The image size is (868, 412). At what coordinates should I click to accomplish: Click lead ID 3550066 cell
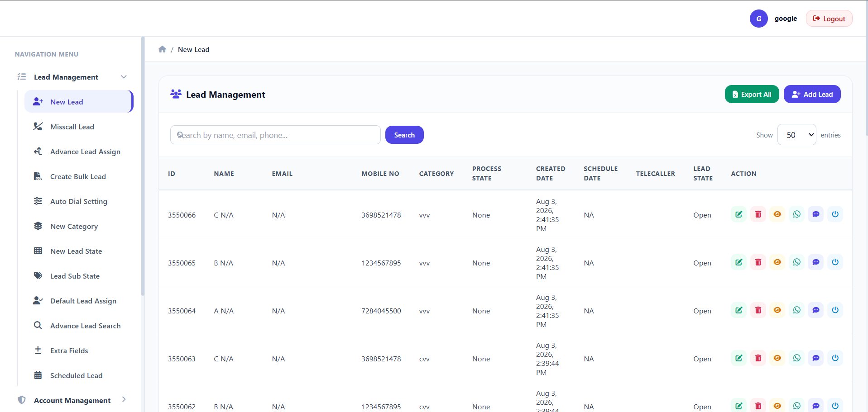182,215
